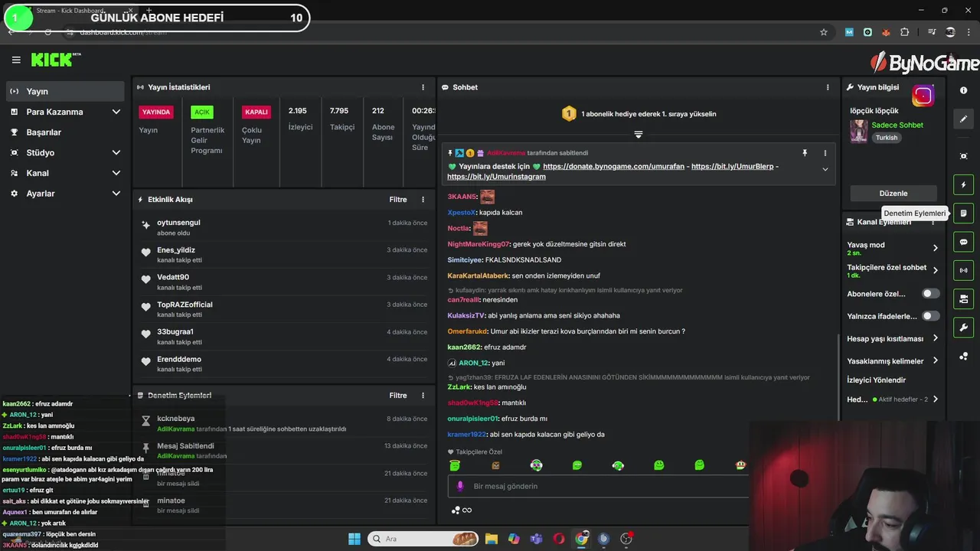
Task: Open File Explorer from the taskbar
Action: coord(491,539)
